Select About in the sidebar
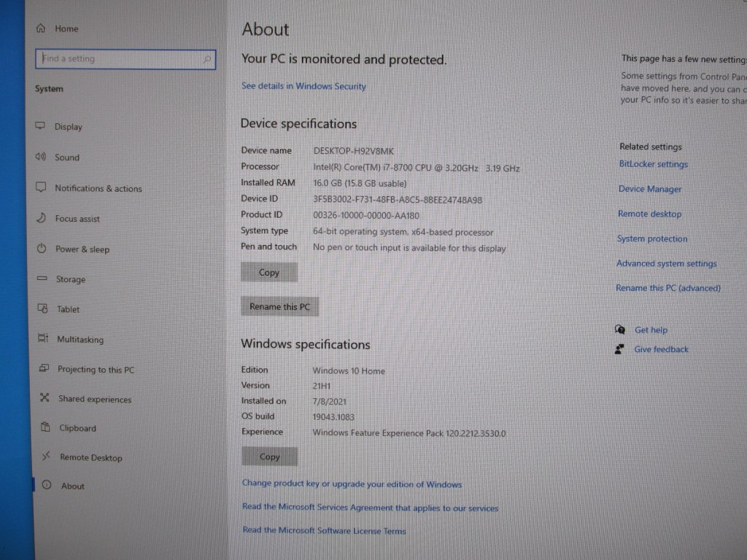 [x=72, y=486]
